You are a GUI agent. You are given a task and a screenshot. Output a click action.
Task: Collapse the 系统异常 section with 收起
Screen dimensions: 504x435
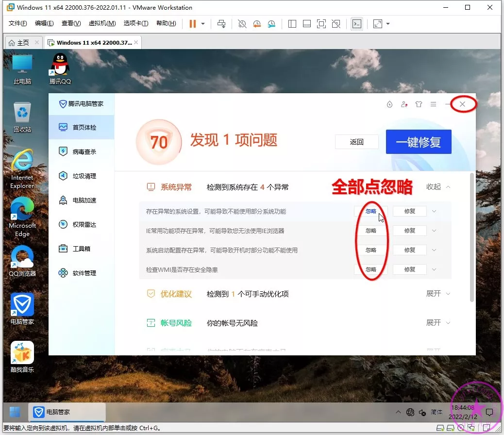tap(438, 187)
